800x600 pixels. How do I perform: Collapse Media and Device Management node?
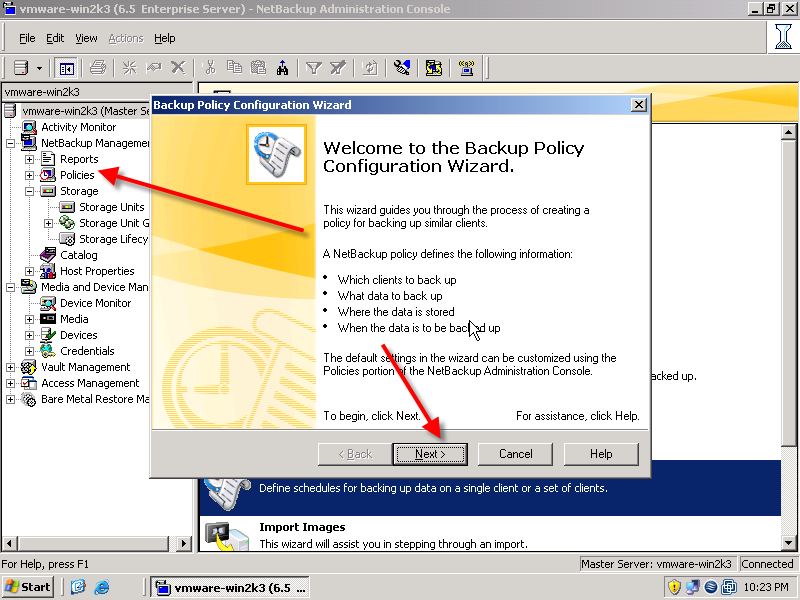pyautogui.click(x=10, y=287)
